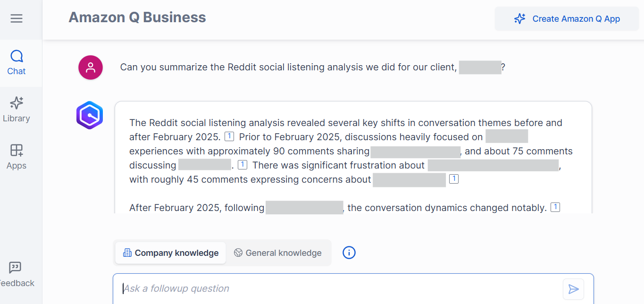Go to the Chat section in sidebar

point(17,63)
